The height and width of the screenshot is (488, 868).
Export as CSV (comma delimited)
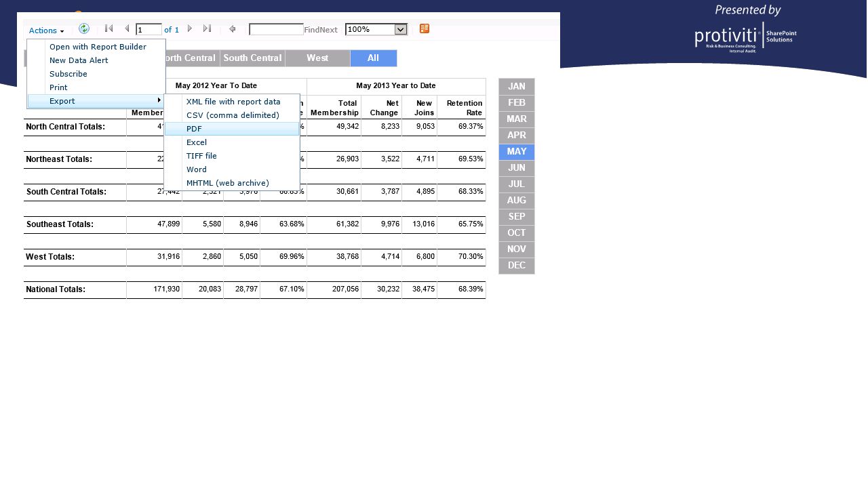pos(233,115)
